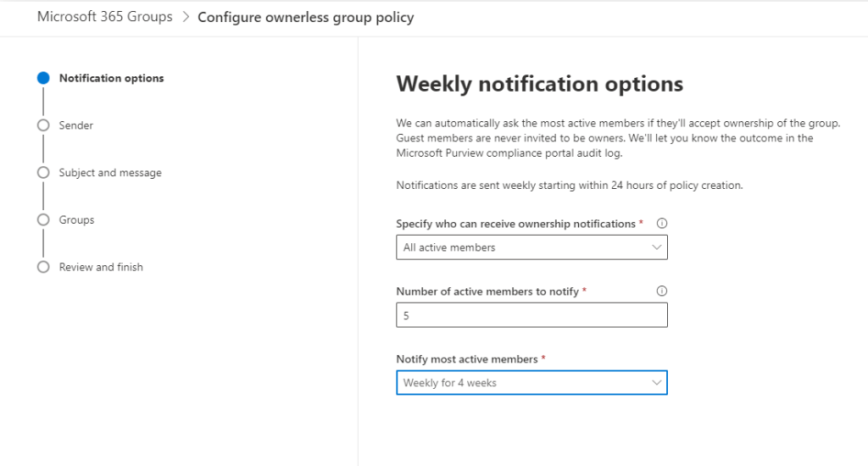
Task: Select the Groups step label
Action: pyautogui.click(x=77, y=219)
